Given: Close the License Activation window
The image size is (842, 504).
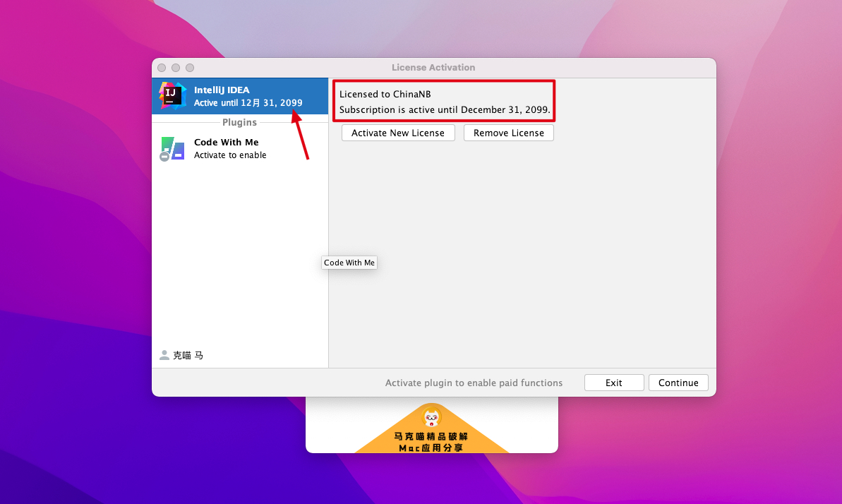Looking at the screenshot, I should click(x=162, y=68).
